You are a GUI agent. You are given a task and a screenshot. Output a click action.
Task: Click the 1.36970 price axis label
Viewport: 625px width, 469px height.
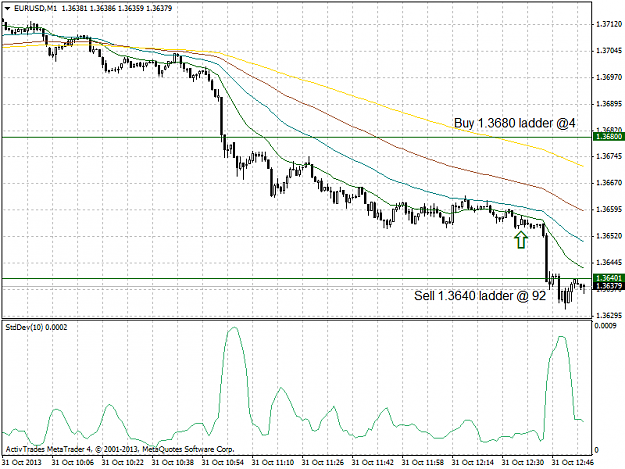[609, 77]
